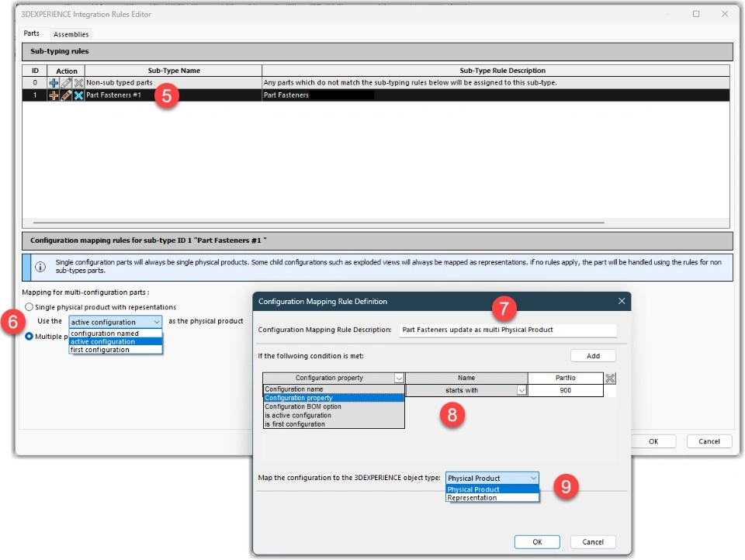The width and height of the screenshot is (745, 560).
Task: Click the 'ID' column header
Action: pos(35,71)
